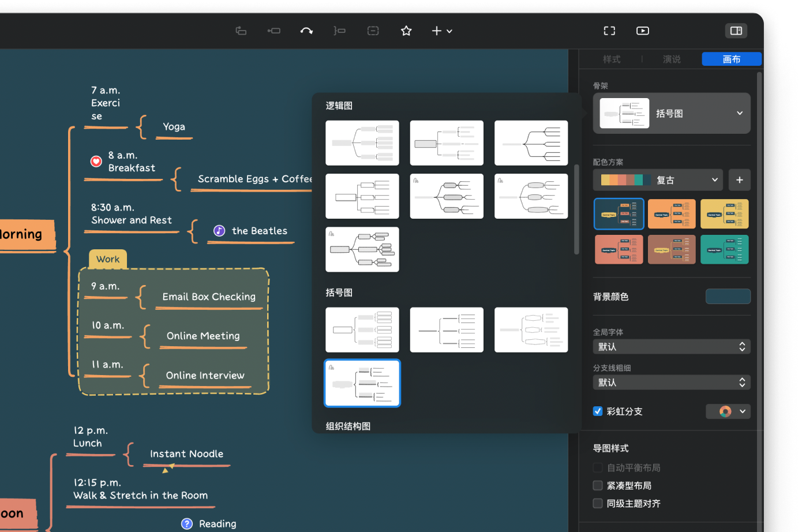Click the + button to add a color scheme
Viewport: 802px width, 532px height.
pyautogui.click(x=740, y=179)
